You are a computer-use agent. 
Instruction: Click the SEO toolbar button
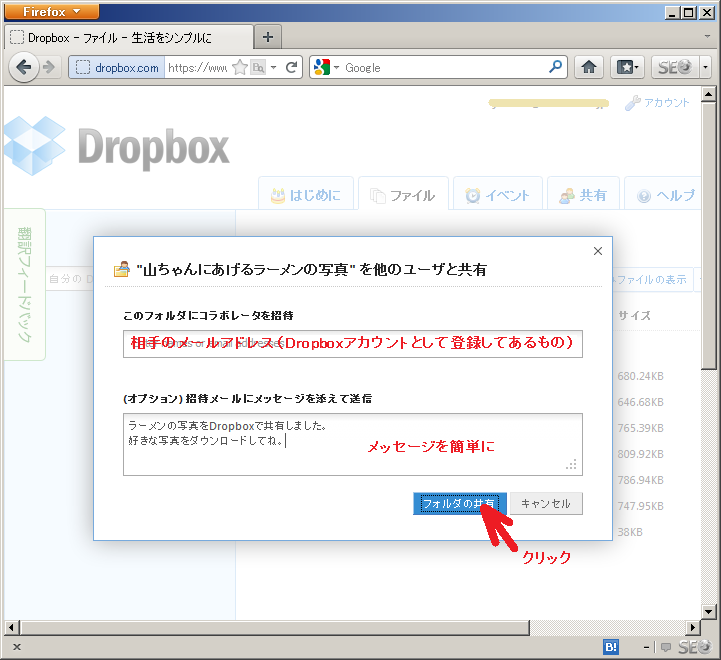pos(675,68)
